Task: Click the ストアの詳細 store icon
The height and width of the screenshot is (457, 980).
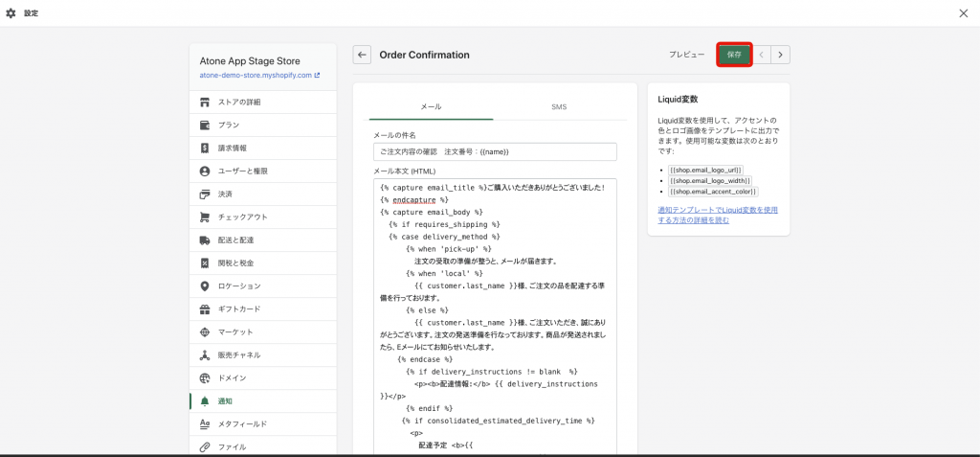Action: pyautogui.click(x=205, y=103)
